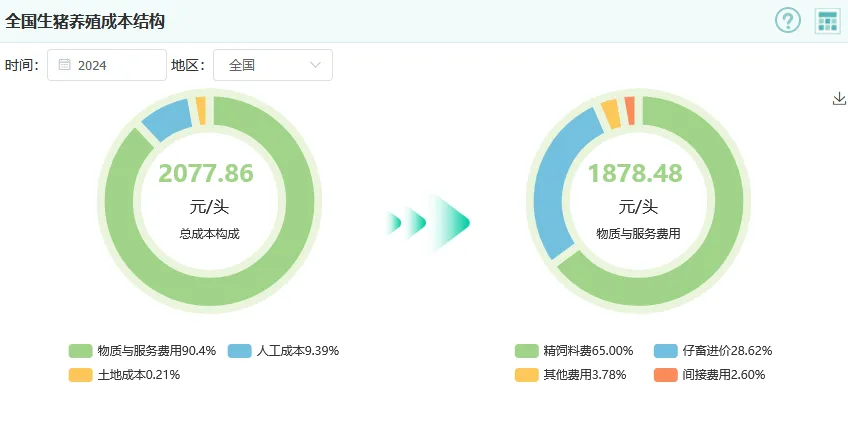Image resolution: width=848 pixels, height=448 pixels.
Task: Click green swatch for 精饲料费
Action: click(x=526, y=351)
